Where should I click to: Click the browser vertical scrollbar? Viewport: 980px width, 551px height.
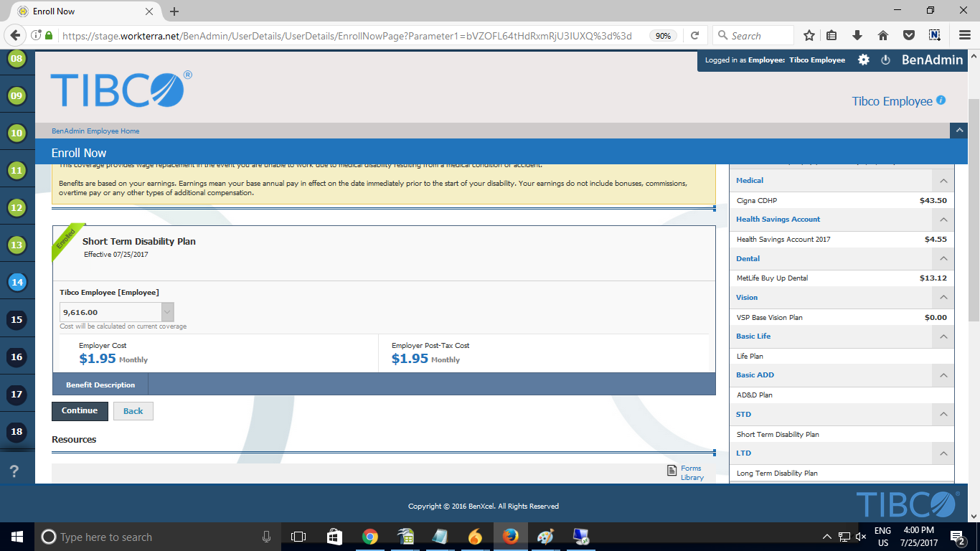click(x=974, y=209)
